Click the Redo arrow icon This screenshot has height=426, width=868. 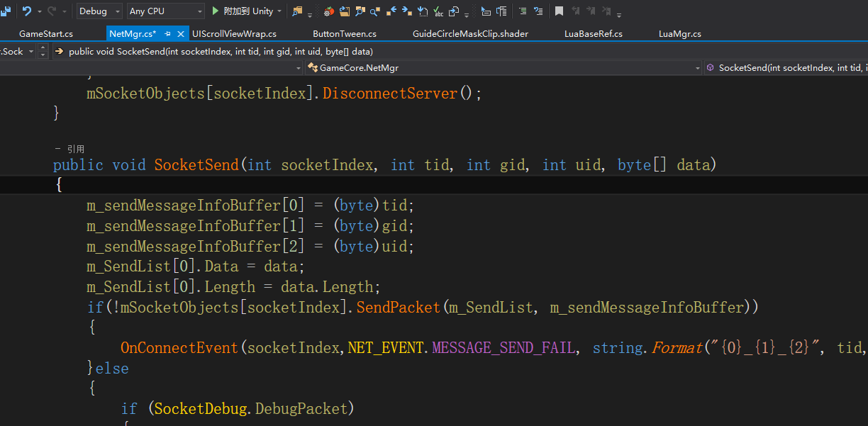52,11
